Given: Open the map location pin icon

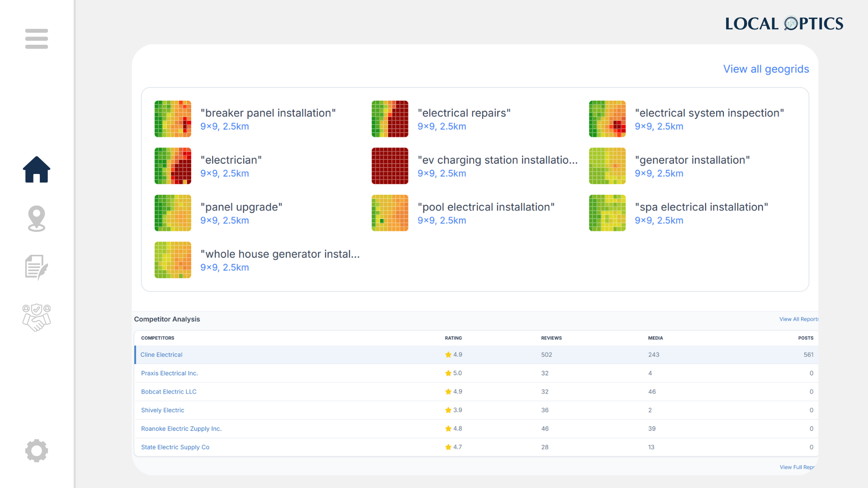Looking at the screenshot, I should pyautogui.click(x=37, y=219).
